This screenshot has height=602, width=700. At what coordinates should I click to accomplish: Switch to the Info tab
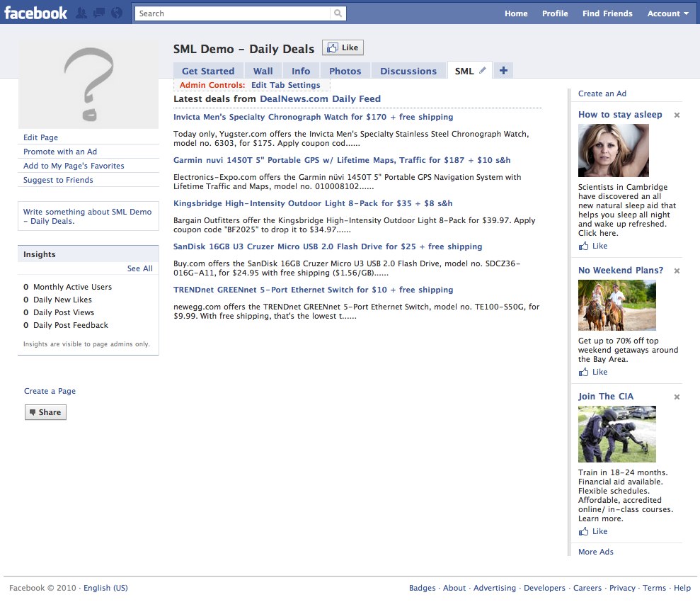click(x=301, y=71)
